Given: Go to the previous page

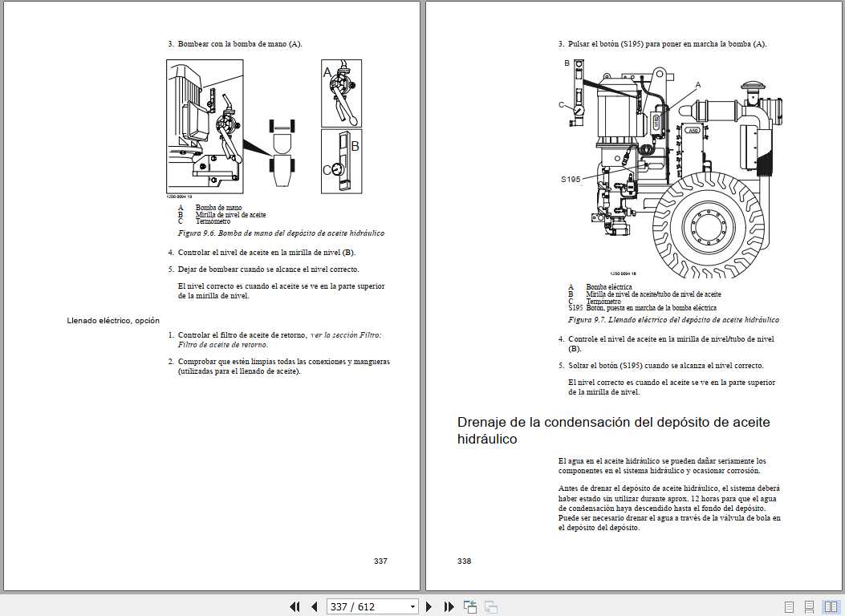Looking at the screenshot, I should coord(315,606).
